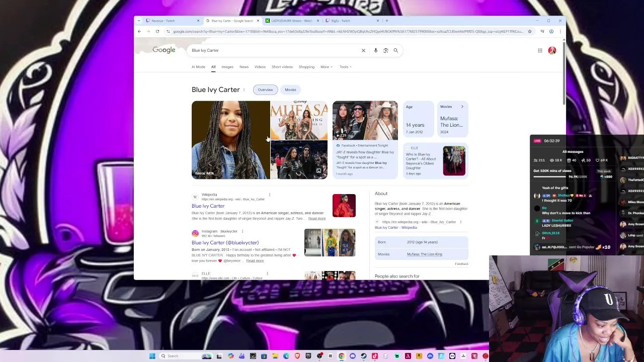Open the Google apps grid
Viewport: 644px width, 362px height.
click(540, 50)
